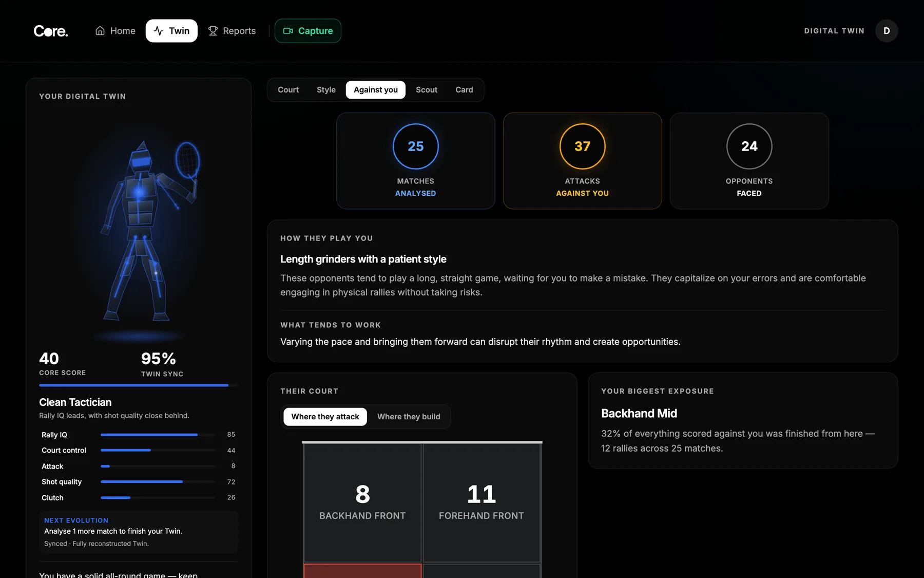The image size is (924, 578).
Task: Open the Card tab
Action: point(464,90)
